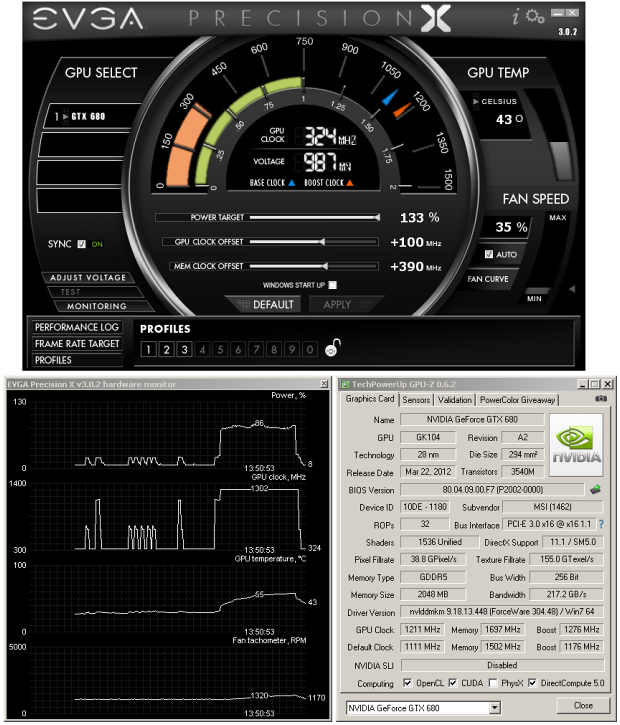The image size is (620, 725).
Task: Click the profile lock icon
Action: pos(333,348)
